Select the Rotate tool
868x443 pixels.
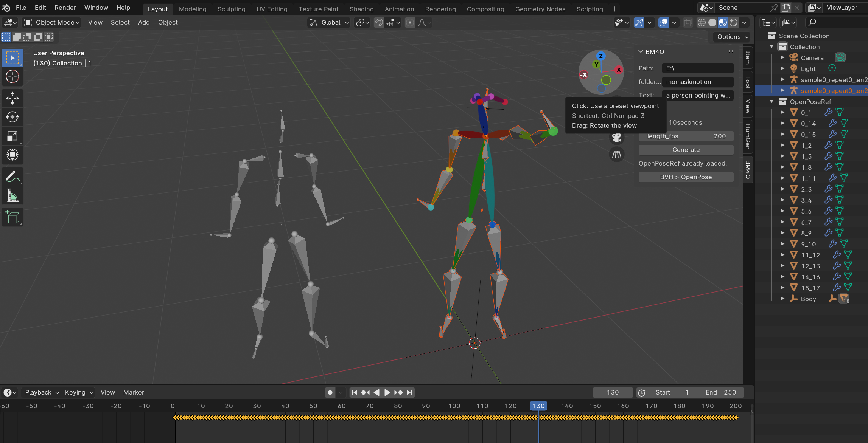click(12, 117)
